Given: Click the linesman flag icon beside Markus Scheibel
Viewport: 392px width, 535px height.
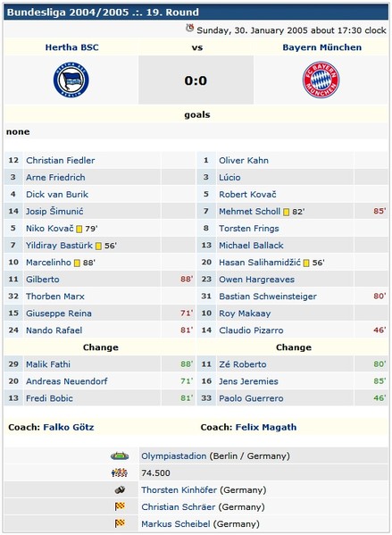Looking at the screenshot, I should pyautogui.click(x=120, y=523).
